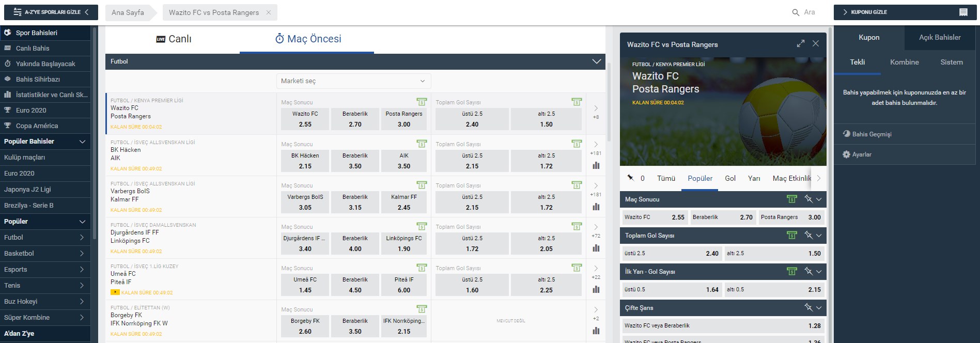
Task: Select the Gol market tab
Action: (x=730, y=178)
